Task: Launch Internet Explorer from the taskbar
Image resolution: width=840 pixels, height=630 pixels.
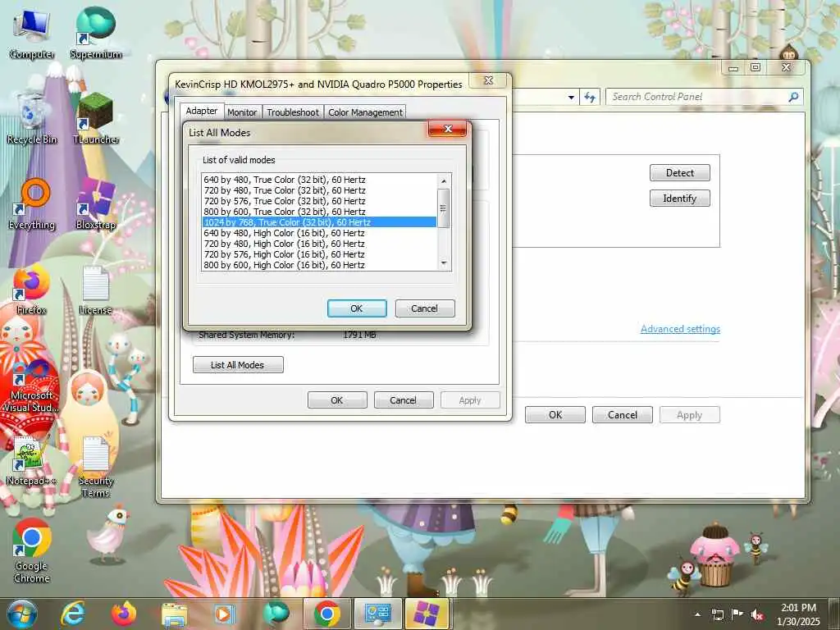Action: point(73,614)
